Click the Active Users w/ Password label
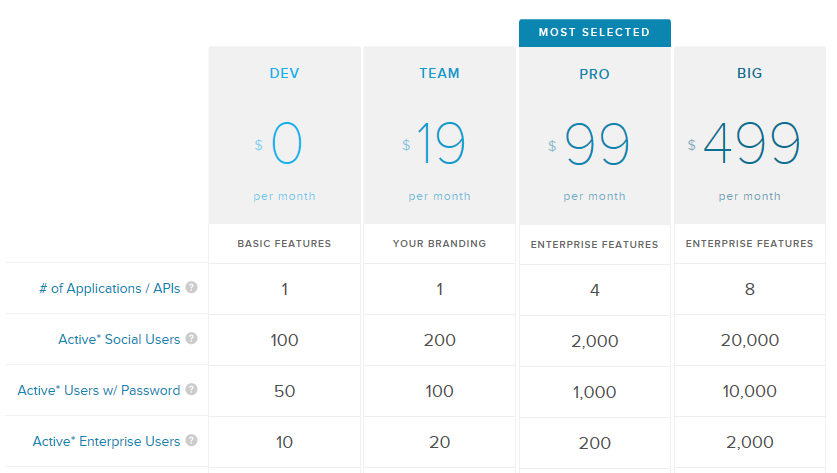The width and height of the screenshot is (837, 473). [x=99, y=390]
